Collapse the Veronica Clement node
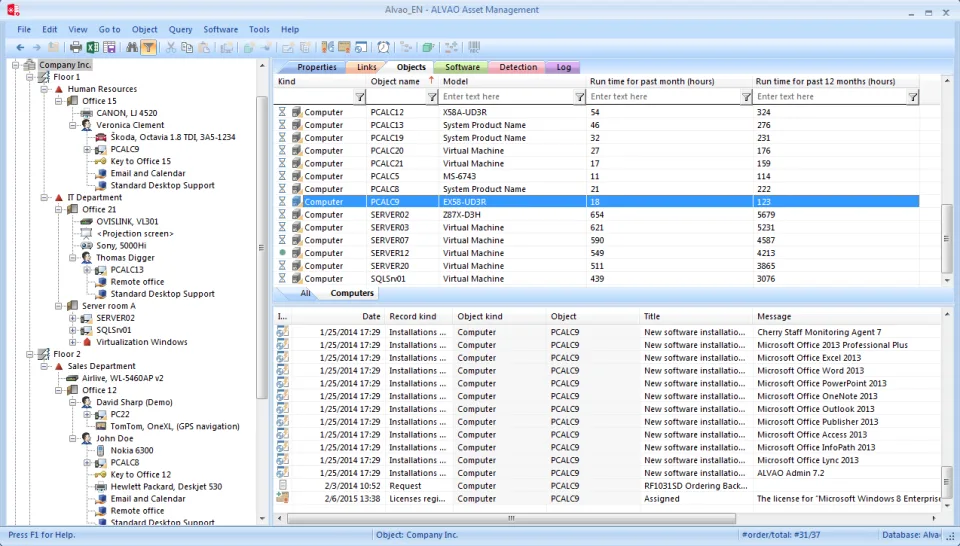Screen dimensions: 960x546 [x=73, y=125]
